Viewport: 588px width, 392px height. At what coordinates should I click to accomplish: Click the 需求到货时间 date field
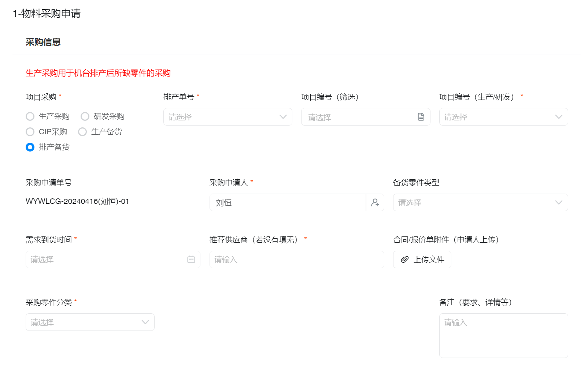113,260
